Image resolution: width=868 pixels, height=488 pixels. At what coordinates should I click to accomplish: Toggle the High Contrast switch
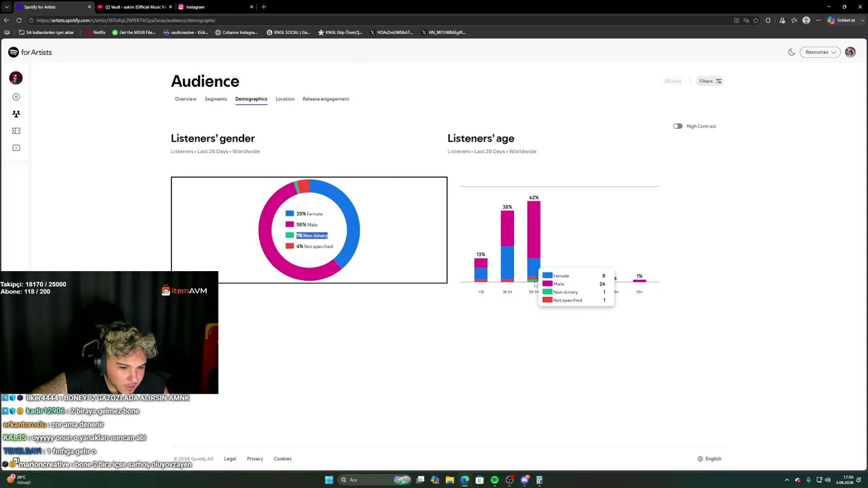[677, 126]
